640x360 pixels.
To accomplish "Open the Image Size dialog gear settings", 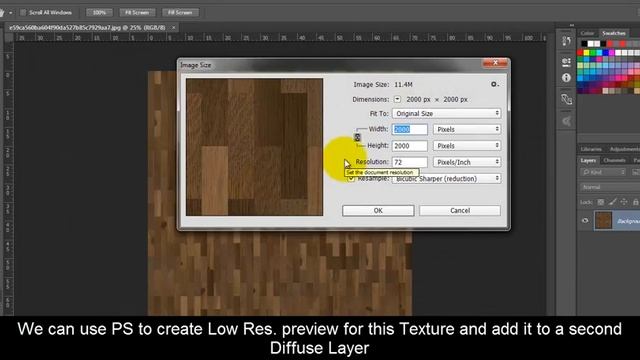I will [x=494, y=84].
